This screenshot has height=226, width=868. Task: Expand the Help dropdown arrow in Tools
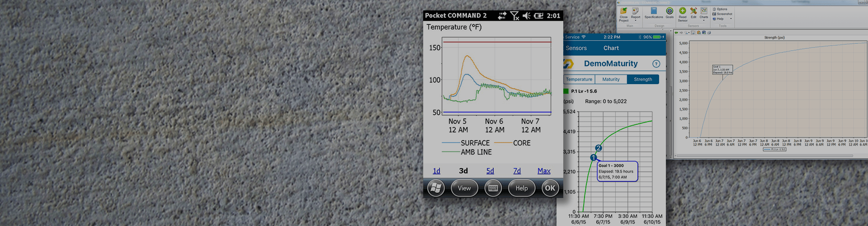click(x=731, y=19)
